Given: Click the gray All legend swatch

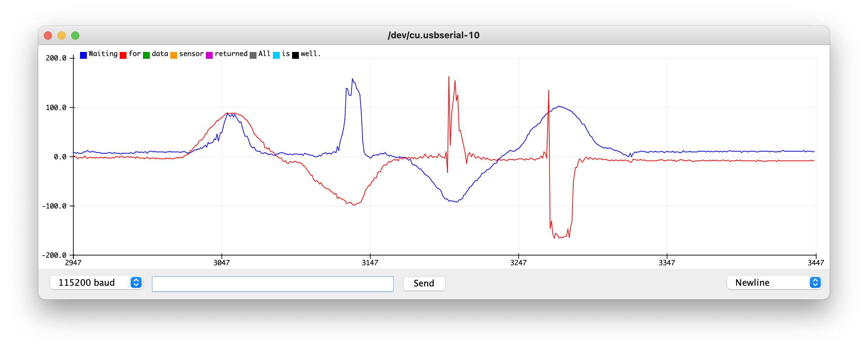Looking at the screenshot, I should coord(253,55).
